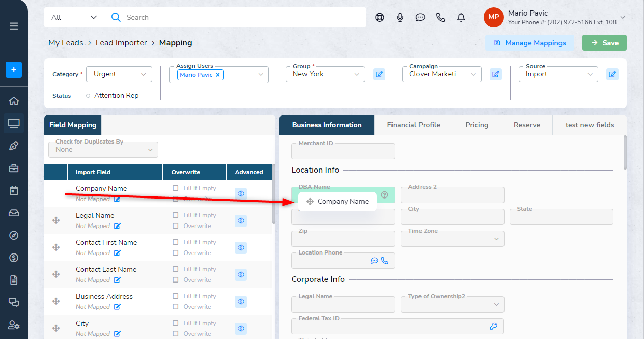Open the hamburger menu icon

point(14,26)
